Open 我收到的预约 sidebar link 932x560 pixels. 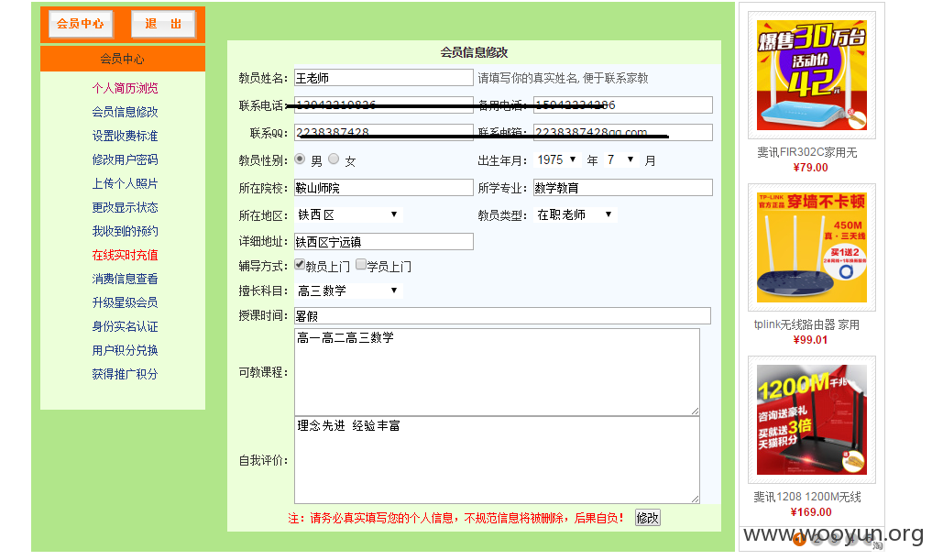pyautogui.click(x=125, y=231)
